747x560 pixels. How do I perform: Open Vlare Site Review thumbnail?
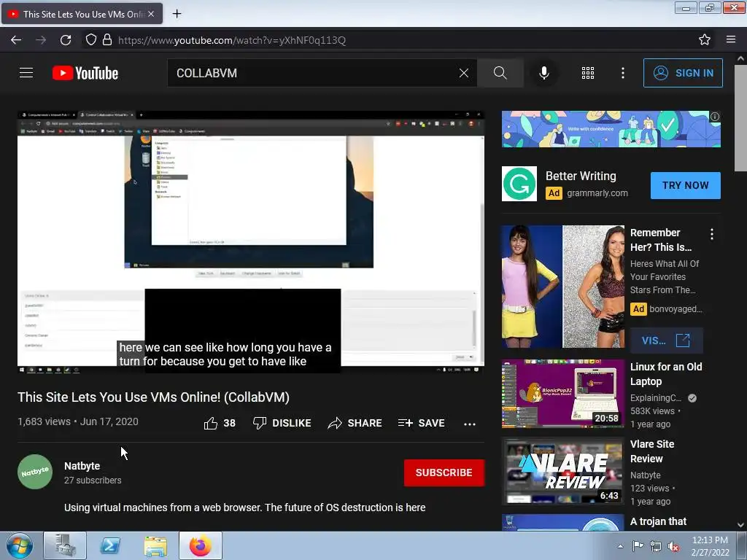(562, 471)
